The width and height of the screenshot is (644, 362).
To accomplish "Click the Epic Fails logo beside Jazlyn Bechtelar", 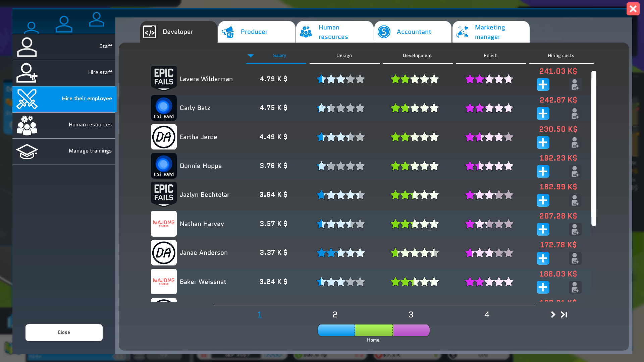I will point(164,194).
